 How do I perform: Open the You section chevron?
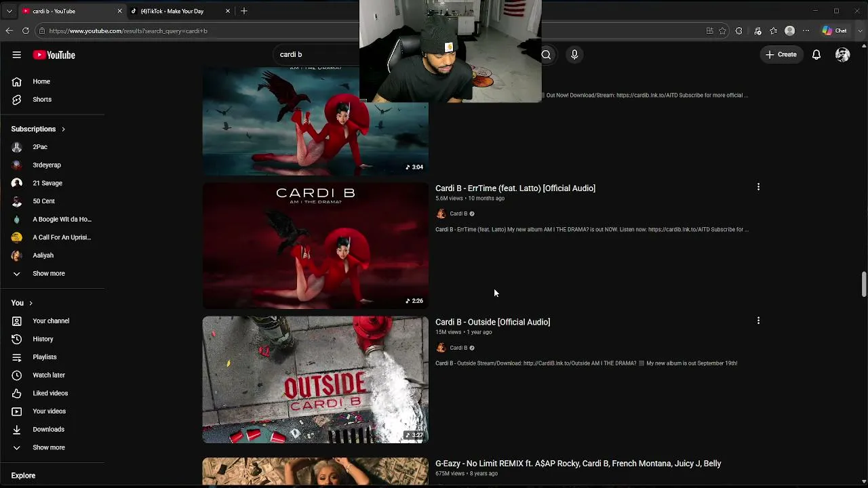[31, 303]
